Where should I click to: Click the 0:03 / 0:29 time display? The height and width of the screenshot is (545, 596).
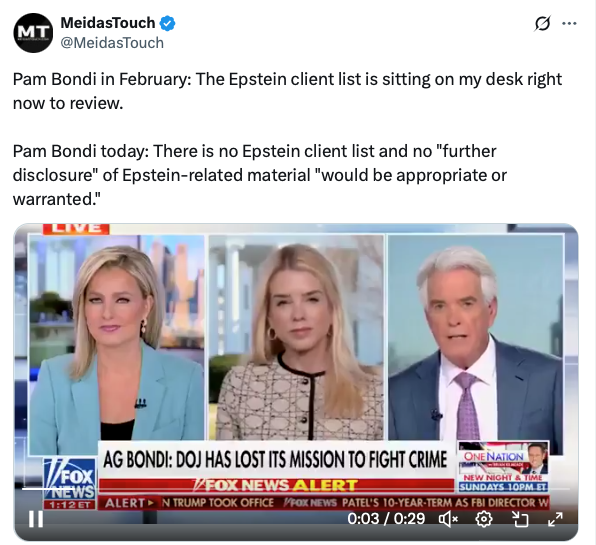[386, 519]
